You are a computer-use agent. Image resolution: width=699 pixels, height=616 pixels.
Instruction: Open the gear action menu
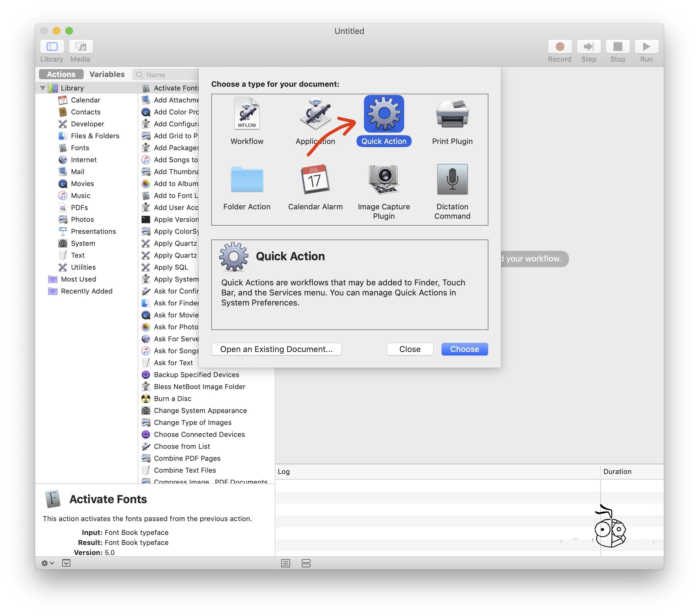pos(47,563)
